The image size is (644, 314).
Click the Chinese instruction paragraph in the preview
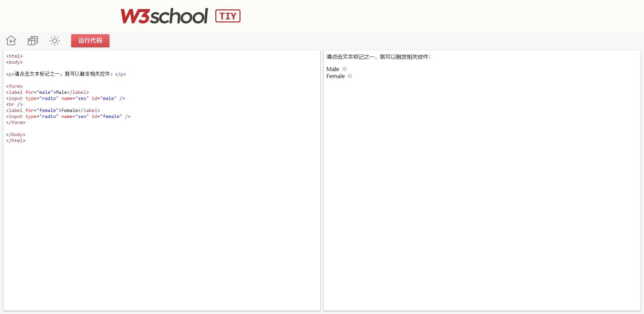click(x=378, y=57)
